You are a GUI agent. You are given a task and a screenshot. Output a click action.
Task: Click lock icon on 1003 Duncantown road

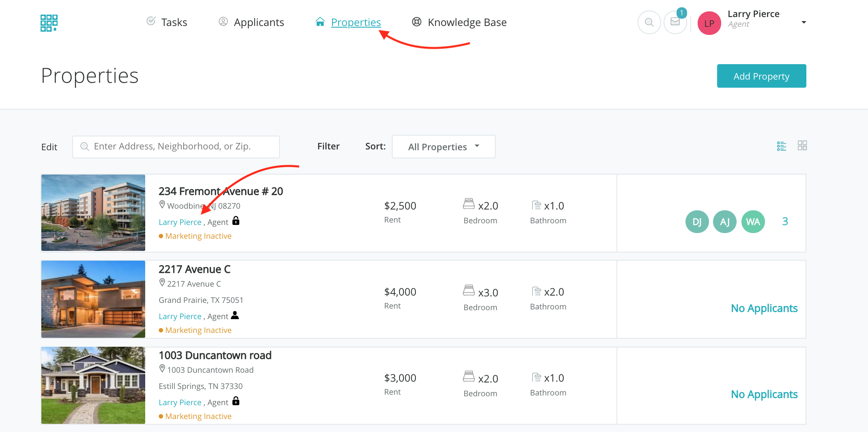click(x=236, y=401)
